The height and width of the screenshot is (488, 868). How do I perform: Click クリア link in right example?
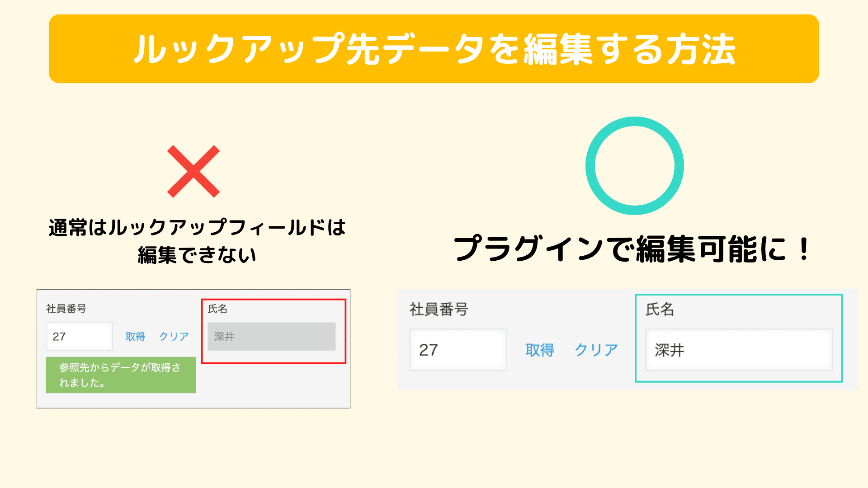pyautogui.click(x=596, y=350)
